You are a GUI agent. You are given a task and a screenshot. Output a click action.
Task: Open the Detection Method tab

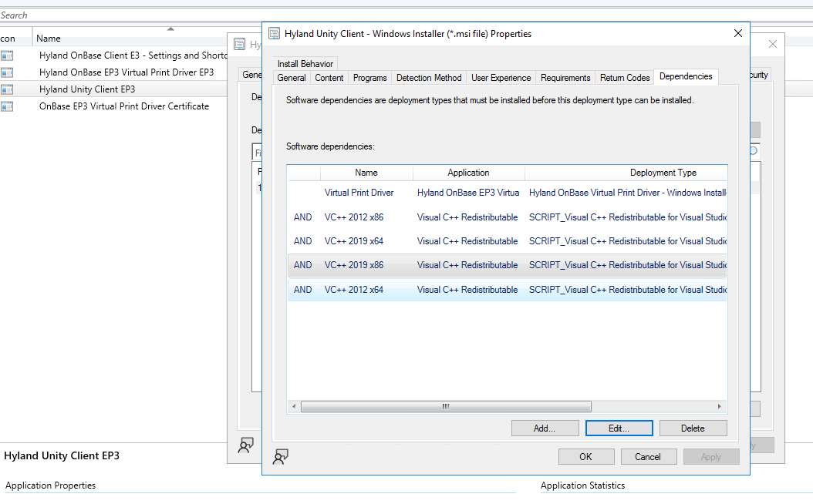point(429,78)
